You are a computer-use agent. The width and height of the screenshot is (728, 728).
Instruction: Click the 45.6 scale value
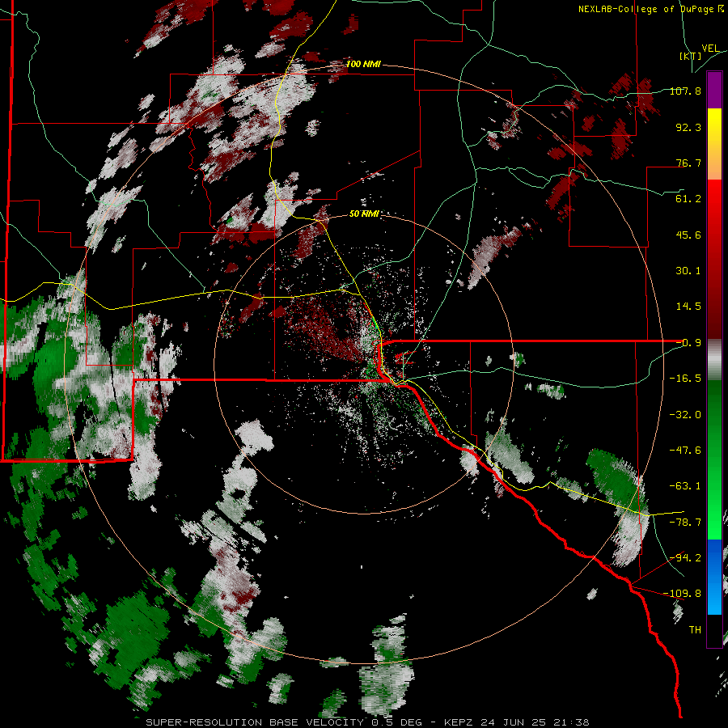pyautogui.click(x=688, y=235)
